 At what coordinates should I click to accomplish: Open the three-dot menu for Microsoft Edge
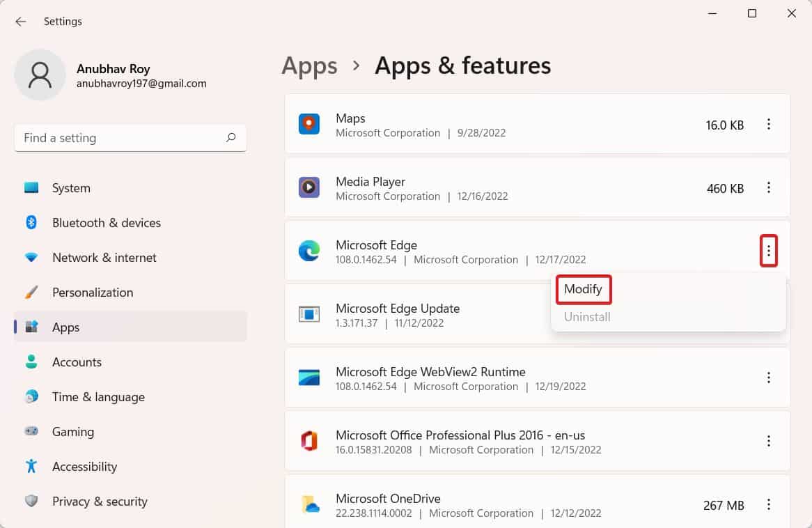(x=769, y=251)
